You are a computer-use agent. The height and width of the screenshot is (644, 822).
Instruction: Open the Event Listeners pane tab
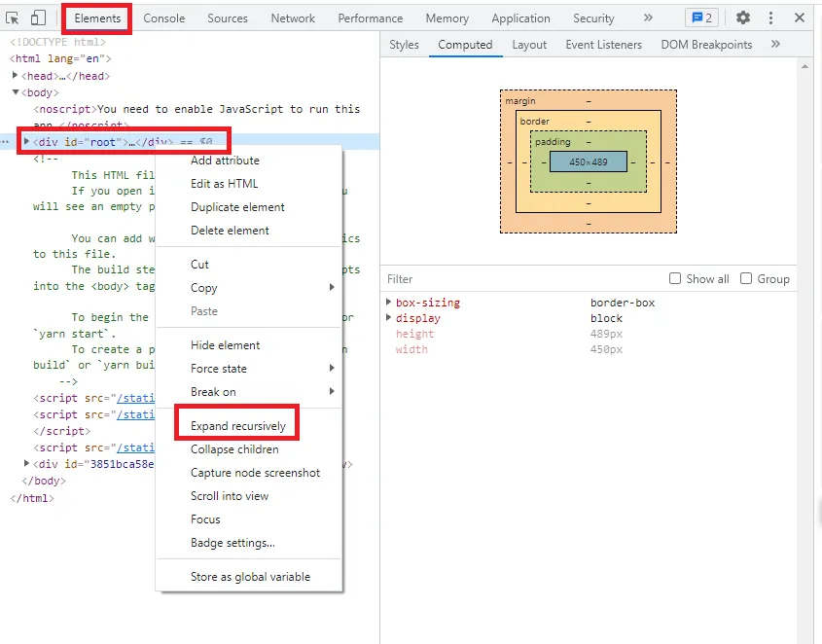[603, 45]
